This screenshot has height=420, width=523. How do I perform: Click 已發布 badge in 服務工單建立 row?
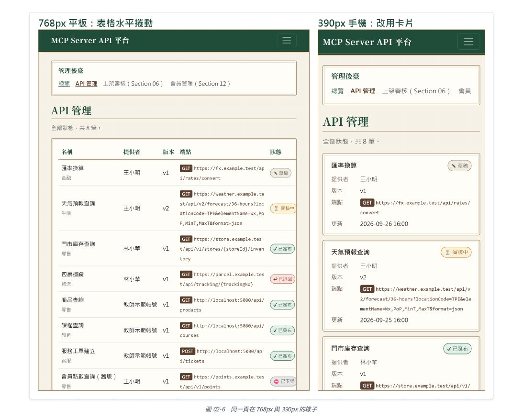[282, 356]
